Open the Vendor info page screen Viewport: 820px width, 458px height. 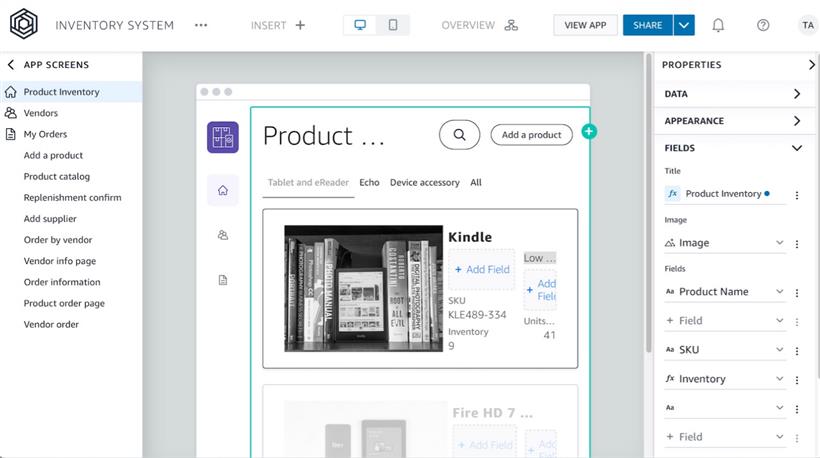[x=60, y=261]
